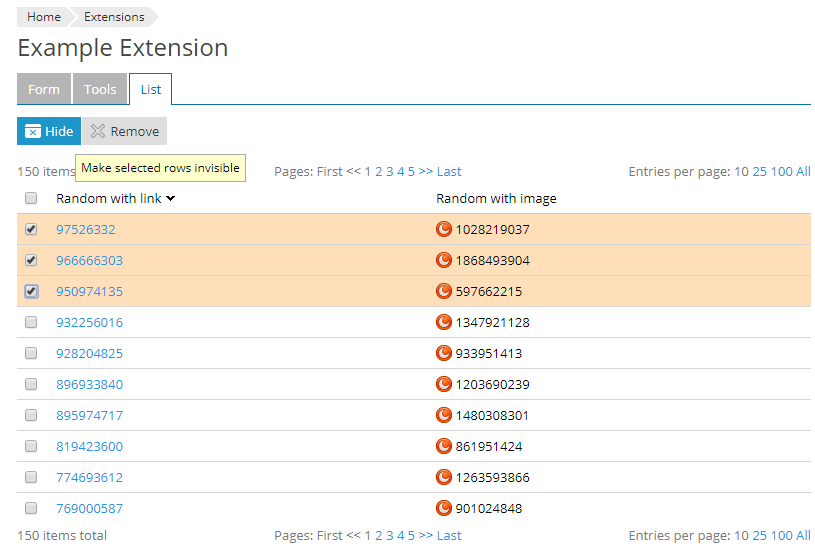Jump to Last page at bottom pager
This screenshot has height=558, width=815.
pyautogui.click(x=449, y=535)
